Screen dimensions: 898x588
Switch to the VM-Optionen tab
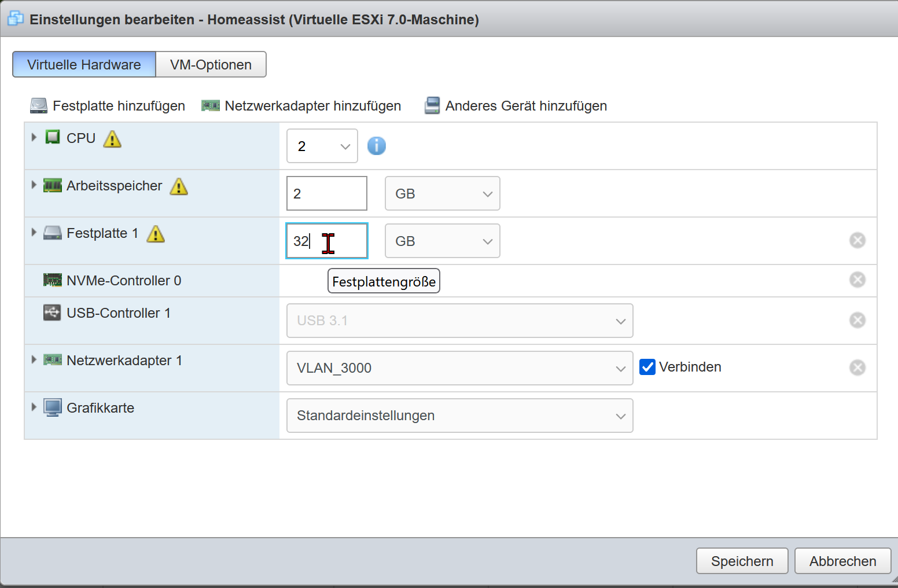pos(211,65)
